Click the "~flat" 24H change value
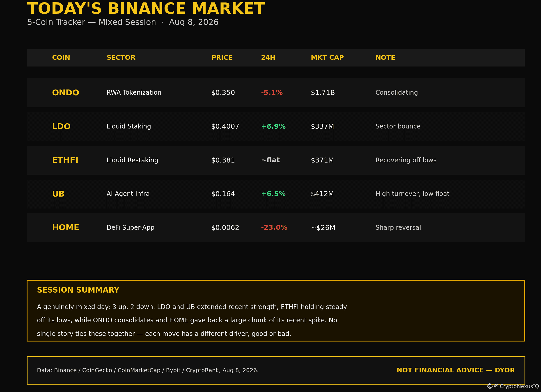The height and width of the screenshot is (392, 541). [x=270, y=160]
